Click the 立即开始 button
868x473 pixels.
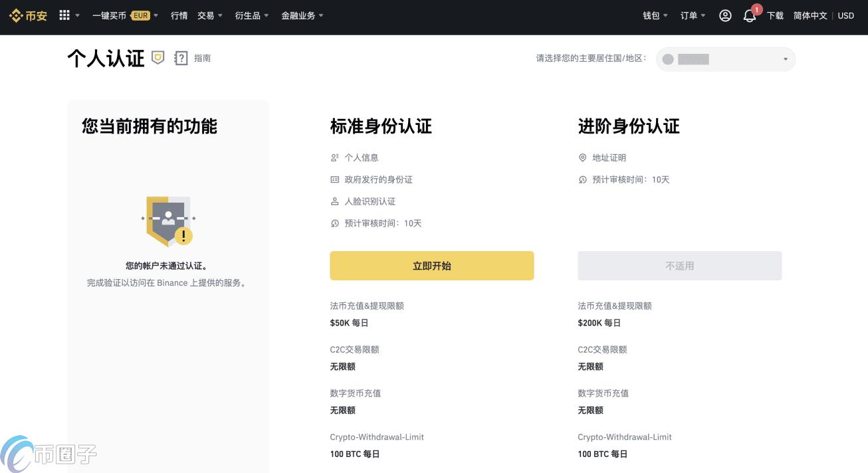[x=432, y=265]
